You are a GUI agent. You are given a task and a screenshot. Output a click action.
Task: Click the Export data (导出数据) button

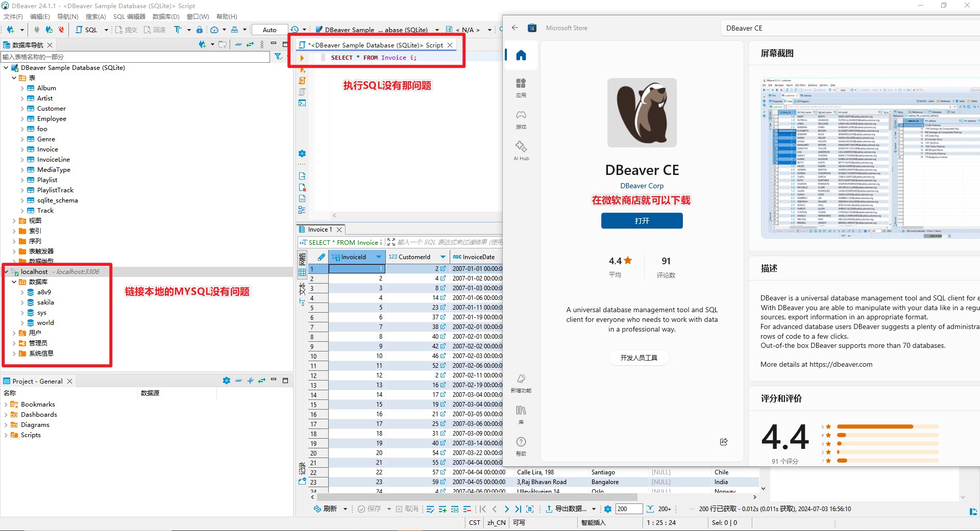click(x=567, y=509)
